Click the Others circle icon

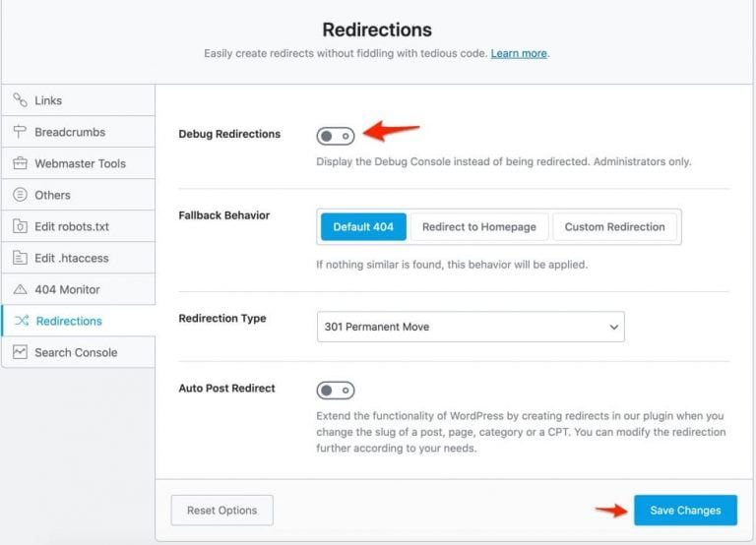point(20,195)
